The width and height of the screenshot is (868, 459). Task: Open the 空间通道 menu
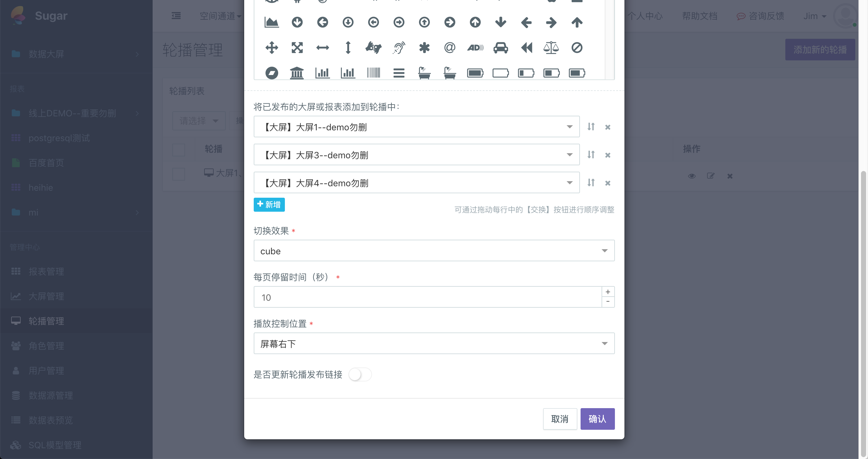click(x=220, y=16)
